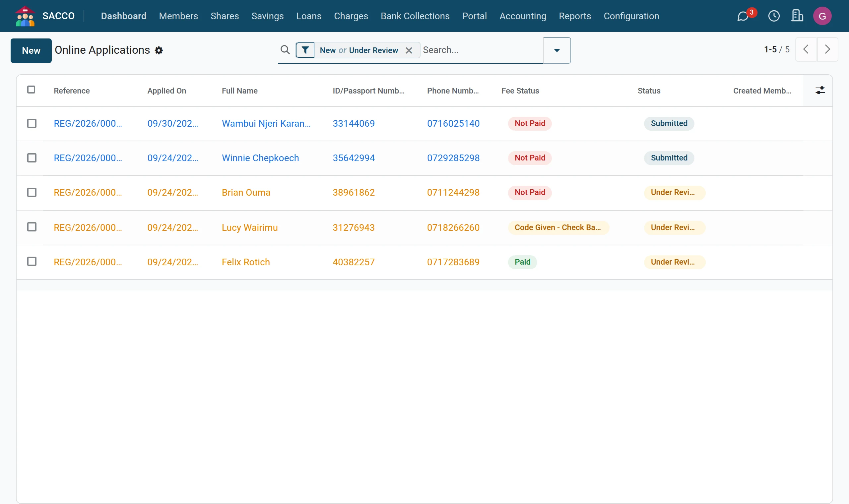Sort by the Applied On column header
The width and height of the screenshot is (849, 504).
coord(167,91)
